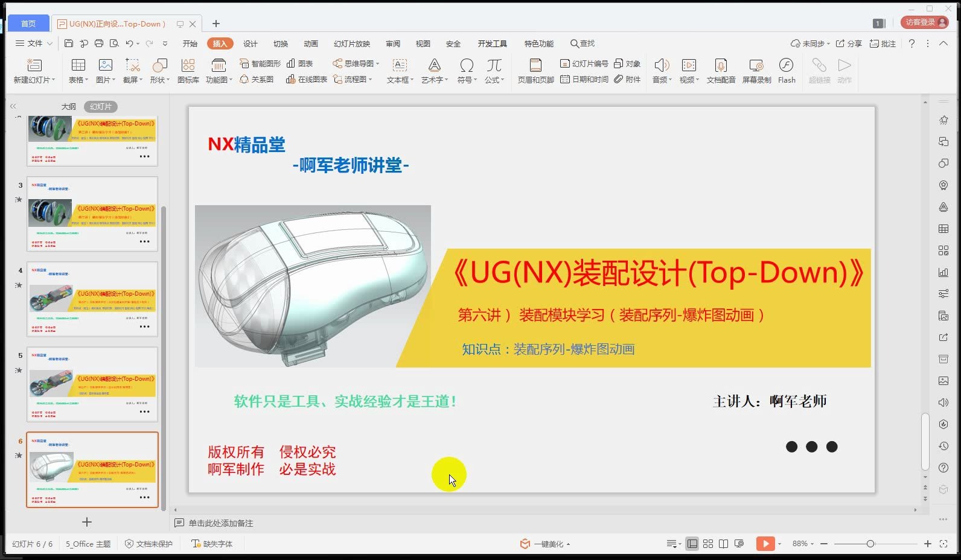Screen dimensions: 961x560
Task: Open the 幻灯片放映 Slide Show tab
Action: (352, 43)
